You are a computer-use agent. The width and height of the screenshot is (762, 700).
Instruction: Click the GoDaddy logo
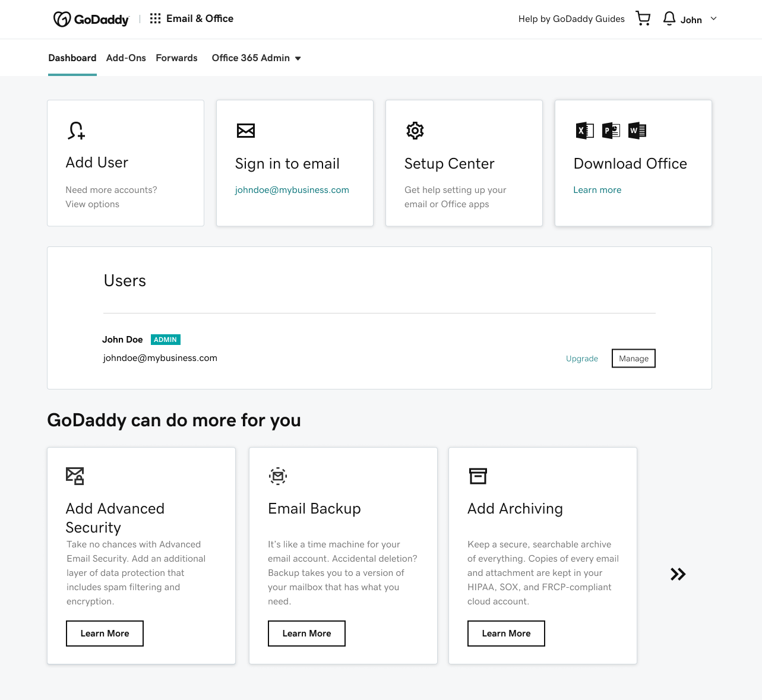(x=91, y=19)
